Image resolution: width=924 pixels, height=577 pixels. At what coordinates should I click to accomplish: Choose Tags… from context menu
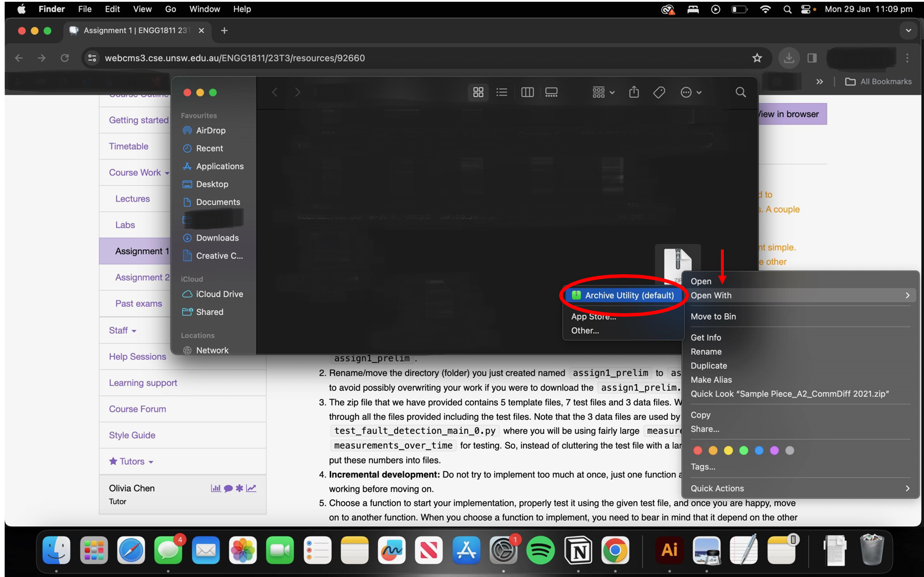point(703,466)
